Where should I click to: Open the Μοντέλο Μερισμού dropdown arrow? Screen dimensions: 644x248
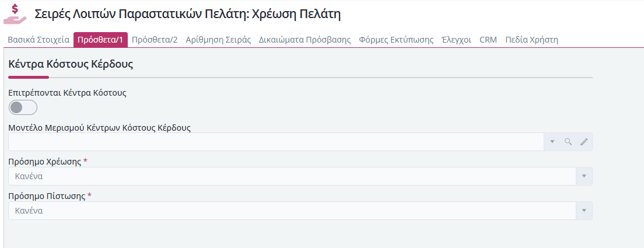coord(552,142)
